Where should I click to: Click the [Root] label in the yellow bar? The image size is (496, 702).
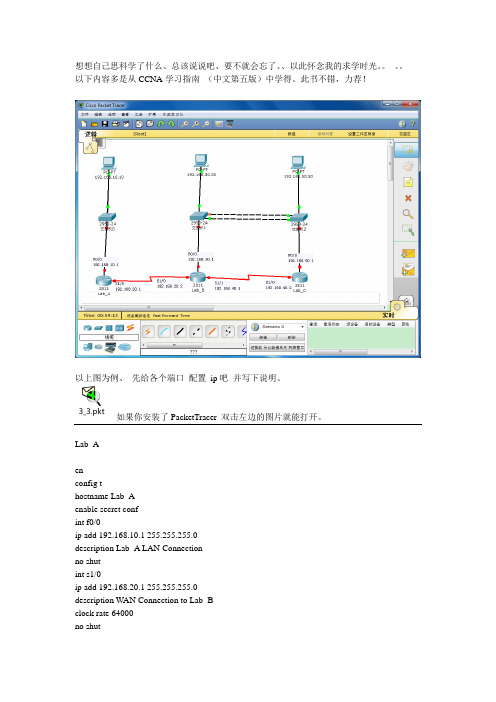(x=139, y=134)
